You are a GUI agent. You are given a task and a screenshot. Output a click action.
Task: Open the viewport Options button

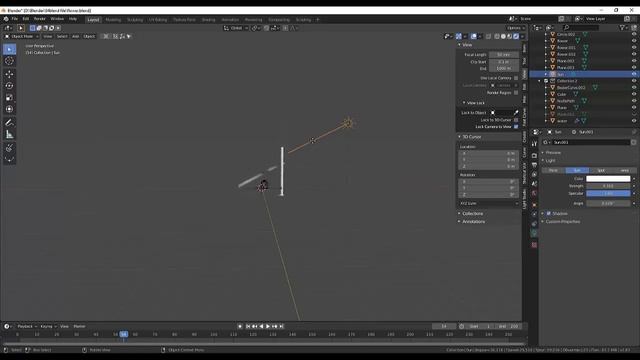pyautogui.click(x=515, y=28)
